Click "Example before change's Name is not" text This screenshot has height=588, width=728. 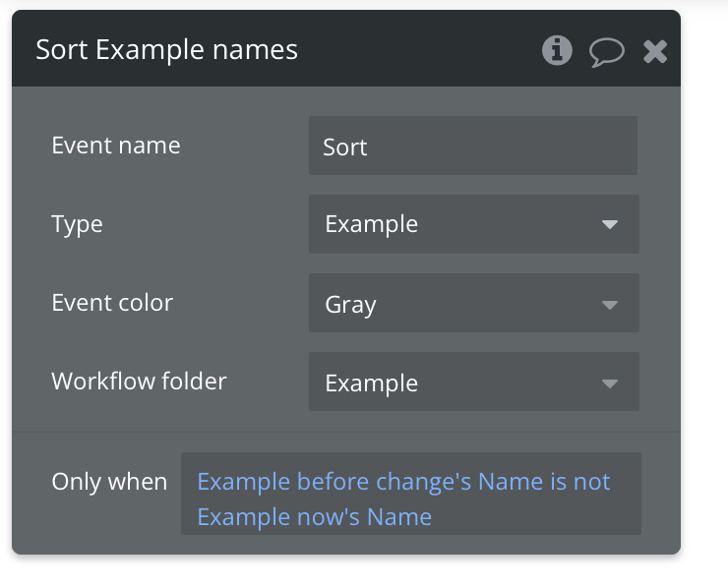[403, 482]
